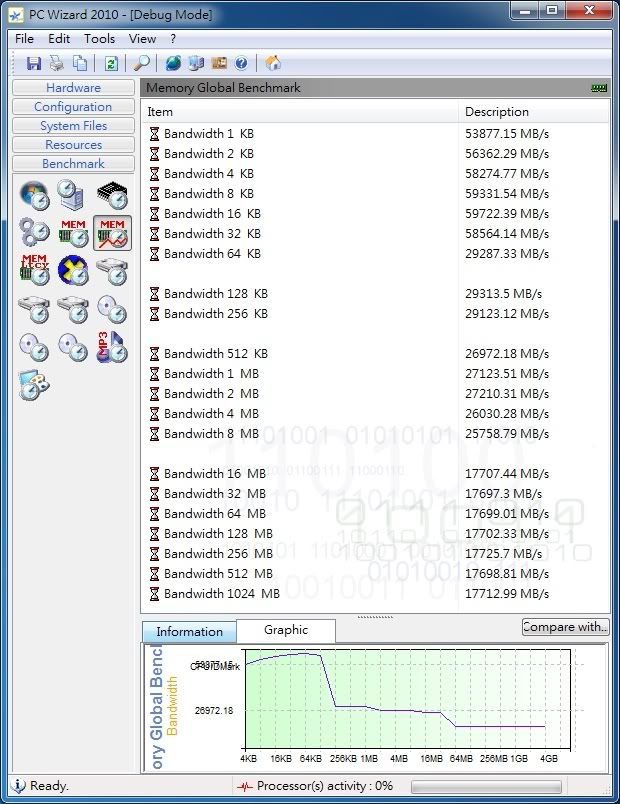Click the splitter grip above the Graphic tab
The width and height of the screenshot is (620, 804).
coord(375,617)
